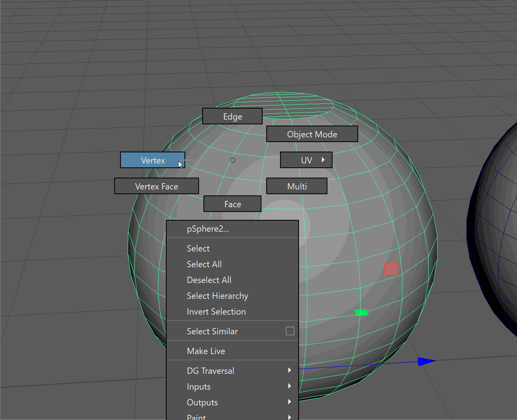Screen dimensions: 517x420
Task: Click Select All in context menu
Action: (x=204, y=264)
